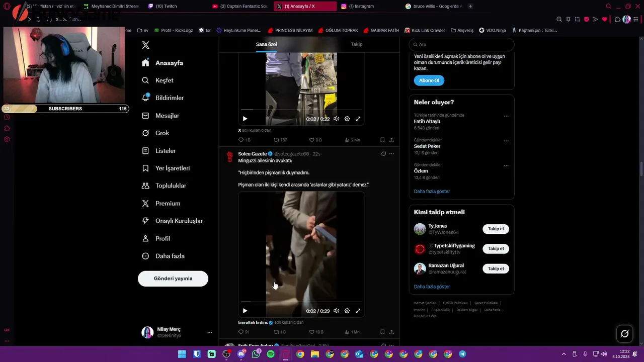Share the Solcu Gazete post
Image resolution: width=644 pixels, height=362 pixels.
click(x=391, y=332)
